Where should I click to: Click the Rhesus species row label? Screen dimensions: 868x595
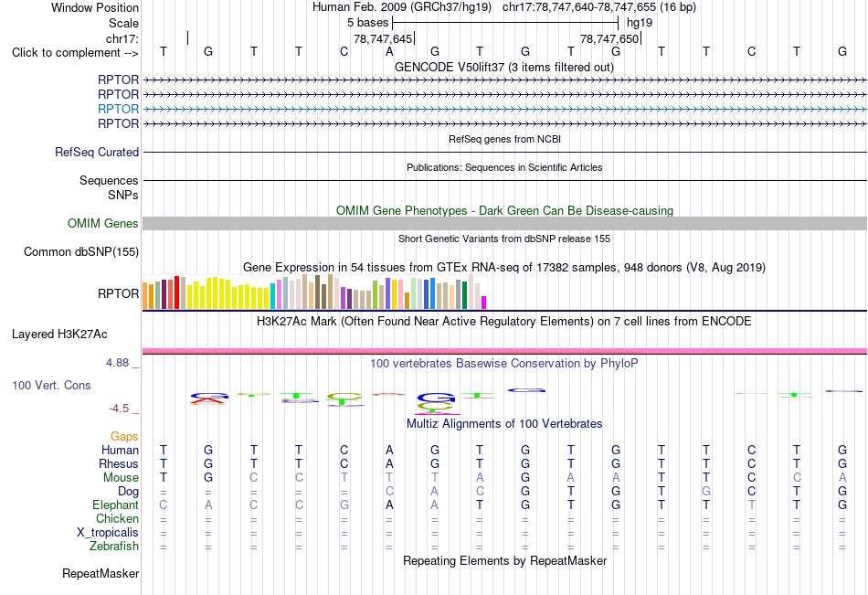coord(119,463)
